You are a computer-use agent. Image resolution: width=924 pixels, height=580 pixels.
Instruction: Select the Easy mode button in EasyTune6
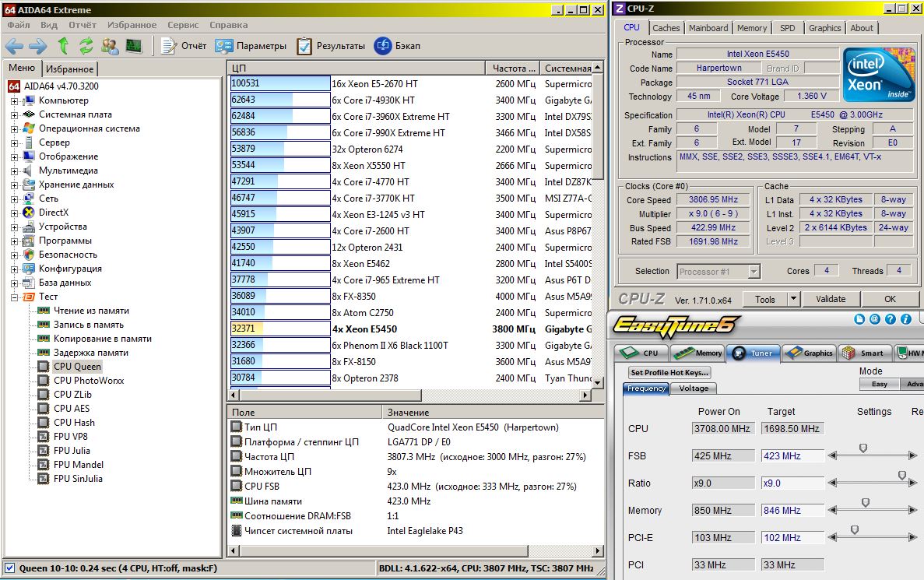(879, 385)
